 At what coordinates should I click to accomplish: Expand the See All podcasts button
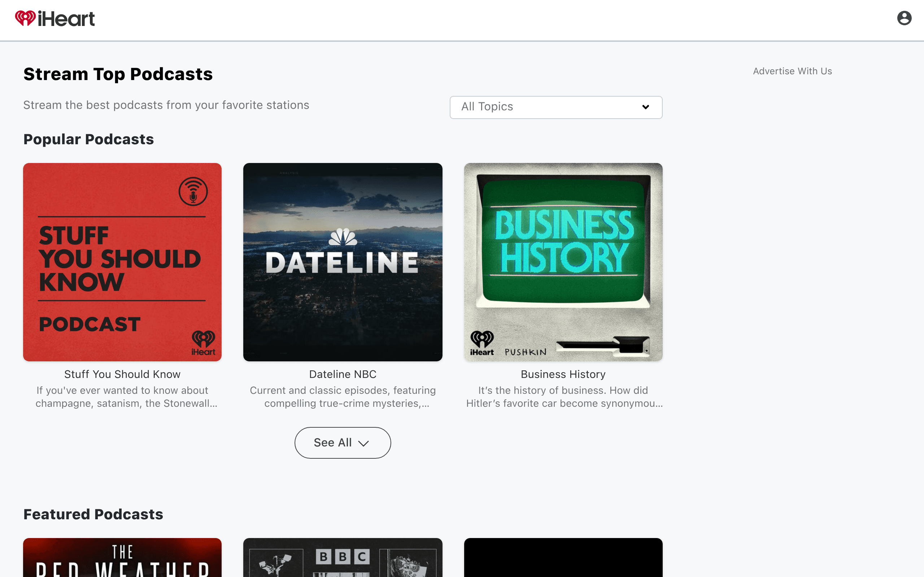click(343, 443)
